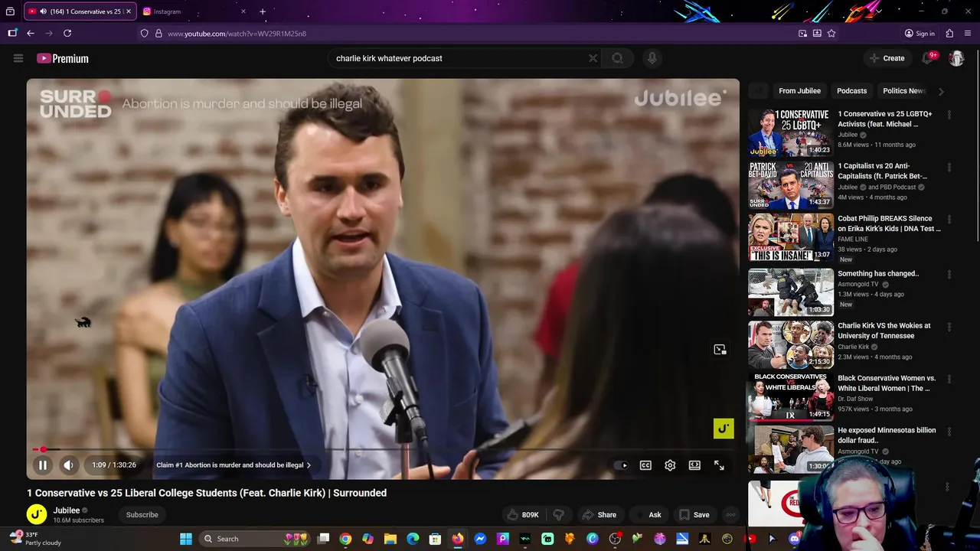The height and width of the screenshot is (551, 980).
Task: Open more actions ellipsis under video
Action: (x=730, y=515)
